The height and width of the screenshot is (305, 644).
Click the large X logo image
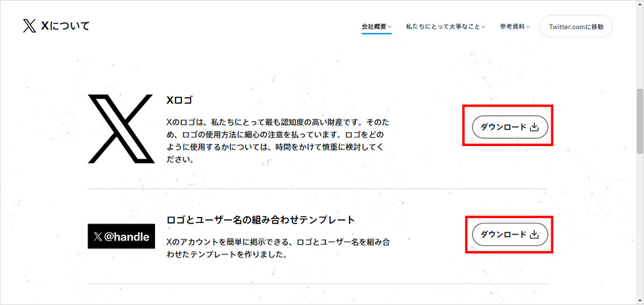[x=121, y=129]
